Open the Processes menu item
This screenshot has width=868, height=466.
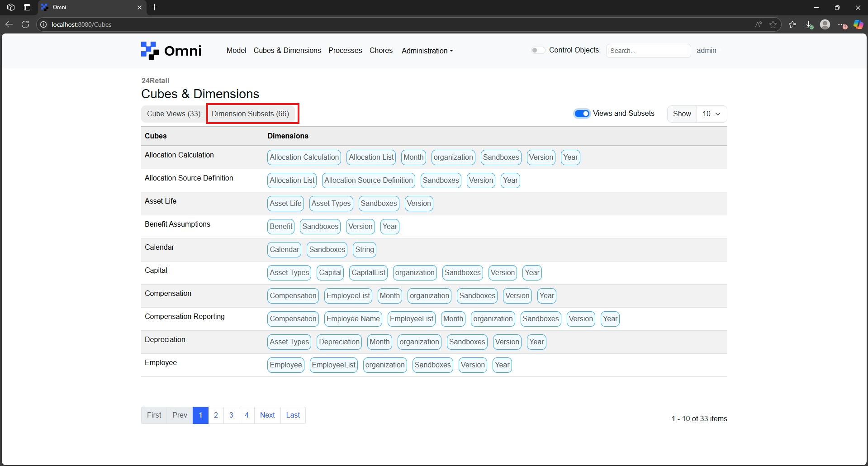pyautogui.click(x=345, y=50)
